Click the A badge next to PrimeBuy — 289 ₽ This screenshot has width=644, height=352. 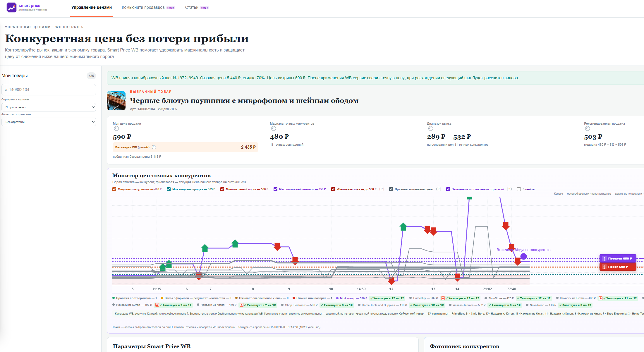pos(443,298)
